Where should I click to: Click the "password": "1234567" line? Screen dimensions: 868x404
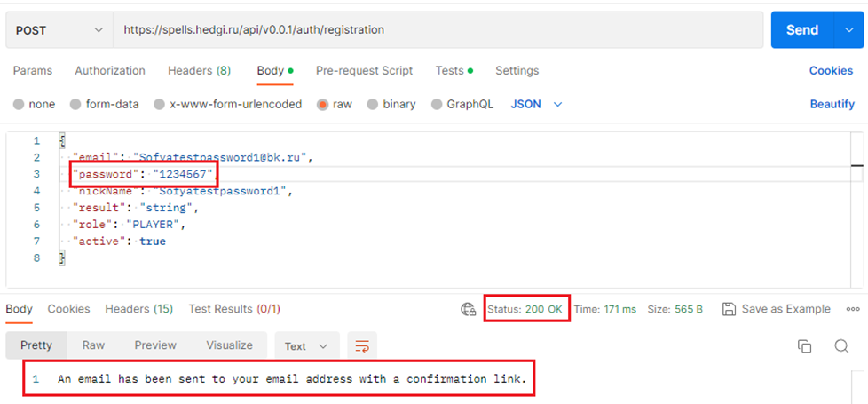coord(143,175)
